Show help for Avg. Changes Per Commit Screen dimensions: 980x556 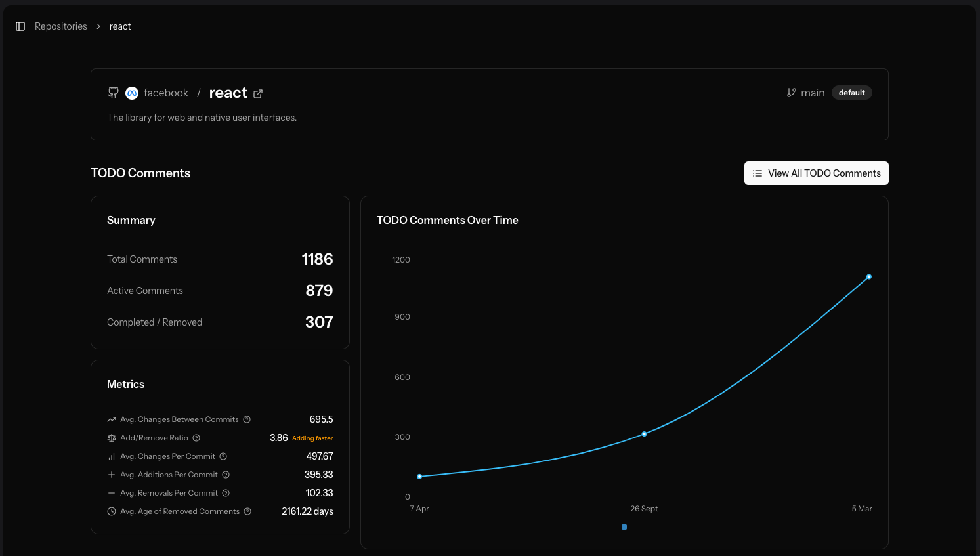click(223, 456)
